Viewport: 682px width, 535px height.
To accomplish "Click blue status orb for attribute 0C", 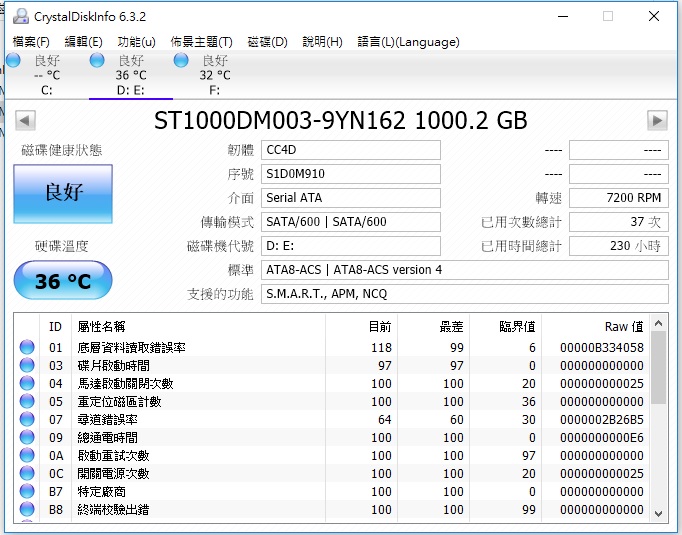I will (x=27, y=473).
